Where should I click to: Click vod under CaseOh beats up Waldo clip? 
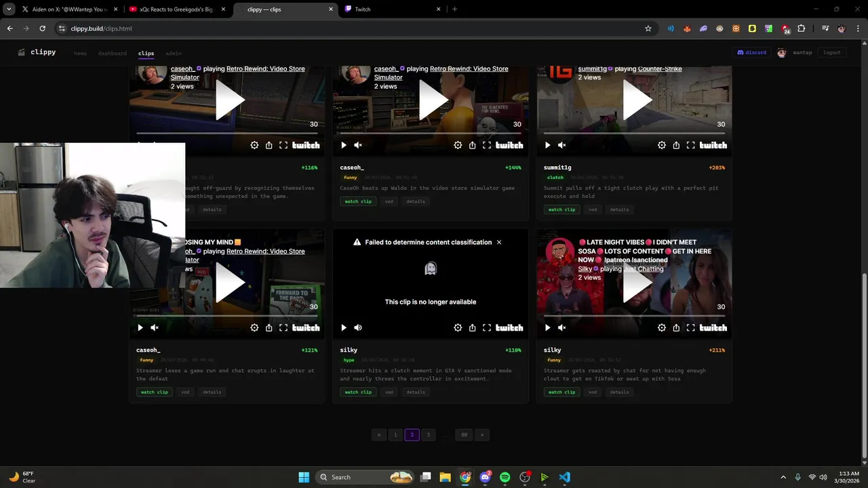click(389, 201)
